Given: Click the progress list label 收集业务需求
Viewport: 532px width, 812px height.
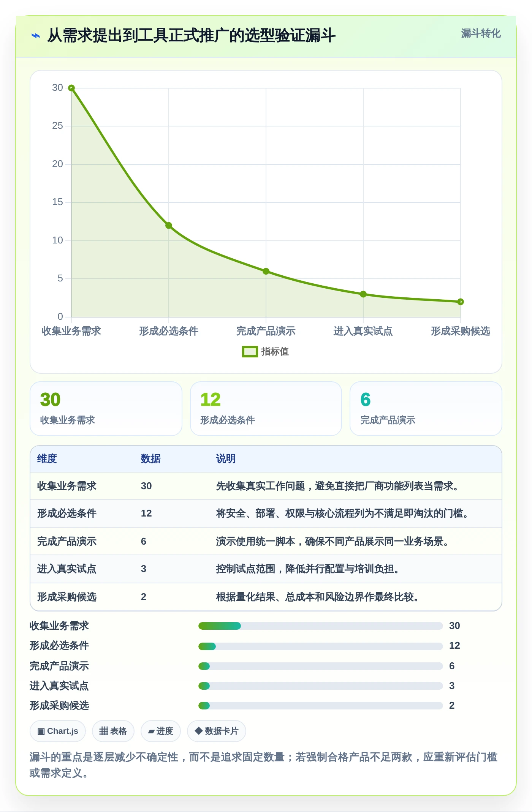Looking at the screenshot, I should pos(59,626).
